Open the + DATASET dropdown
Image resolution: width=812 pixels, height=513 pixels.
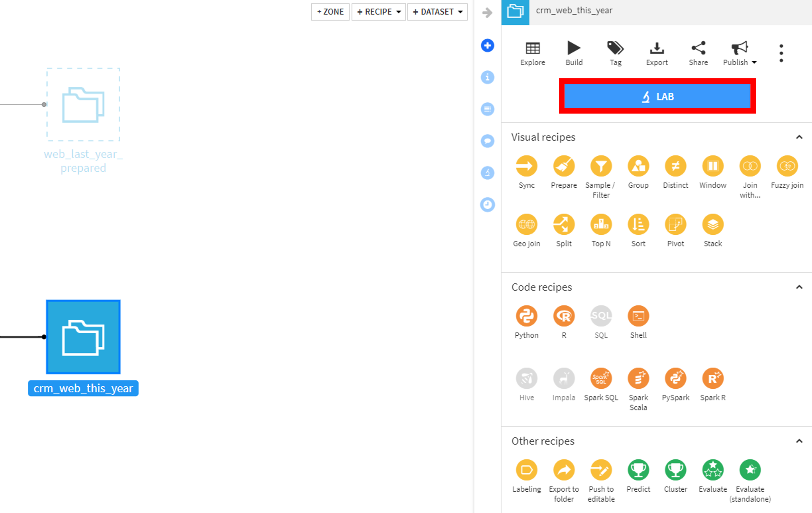[437, 12]
